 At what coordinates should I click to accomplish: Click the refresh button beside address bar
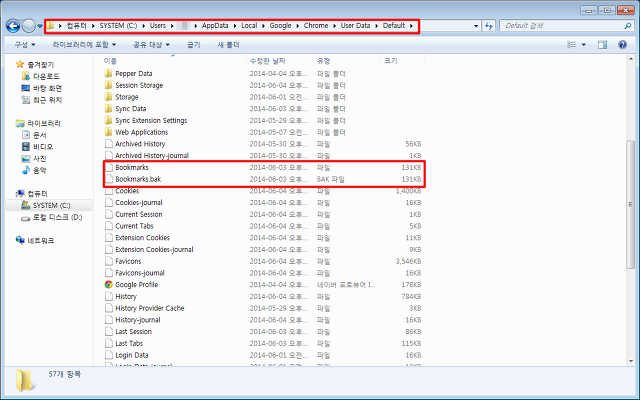(x=489, y=26)
